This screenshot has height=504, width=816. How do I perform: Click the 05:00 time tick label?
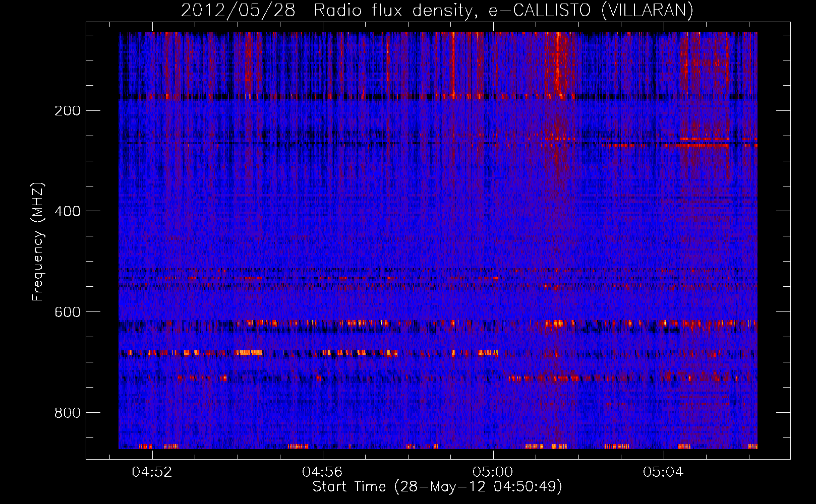click(x=493, y=472)
